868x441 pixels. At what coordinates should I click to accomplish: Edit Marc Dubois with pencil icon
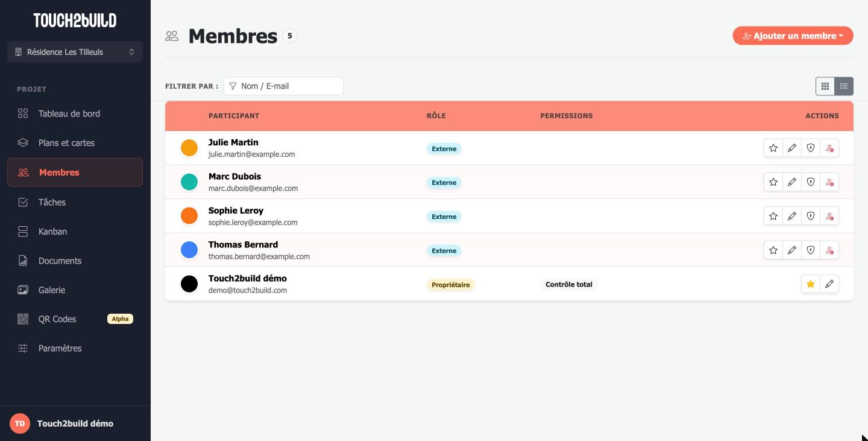click(x=792, y=182)
